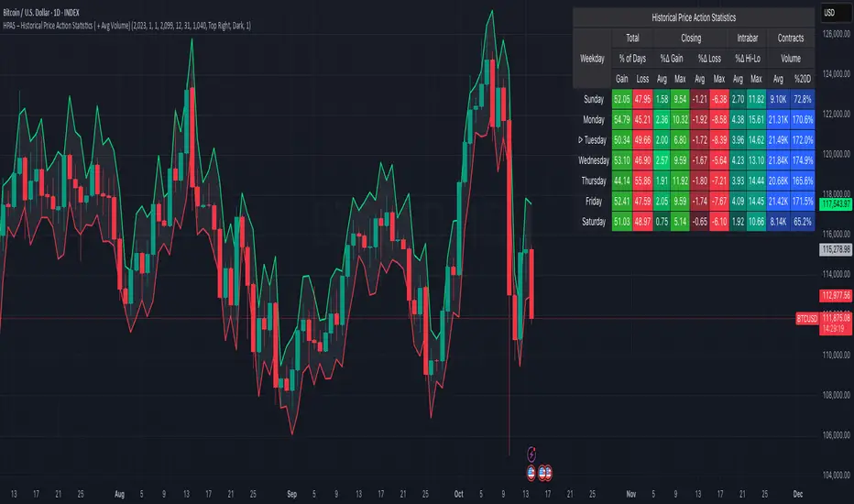854x504 pixels.
Task: Click the Tuesday row arrow marker
Action: pyautogui.click(x=581, y=139)
